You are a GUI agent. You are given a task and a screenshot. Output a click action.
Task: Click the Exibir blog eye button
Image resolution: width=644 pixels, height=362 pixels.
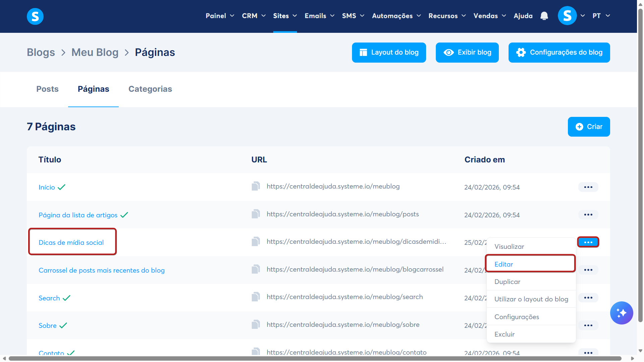tap(467, 53)
